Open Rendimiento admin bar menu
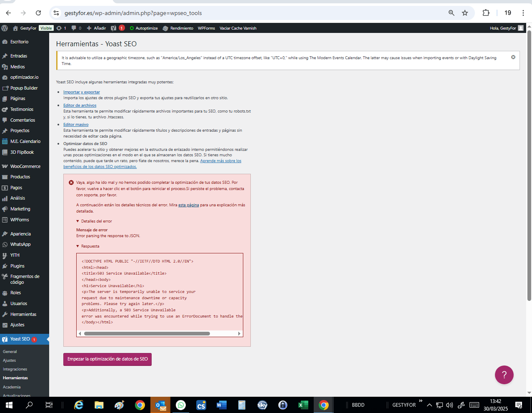 (178, 28)
